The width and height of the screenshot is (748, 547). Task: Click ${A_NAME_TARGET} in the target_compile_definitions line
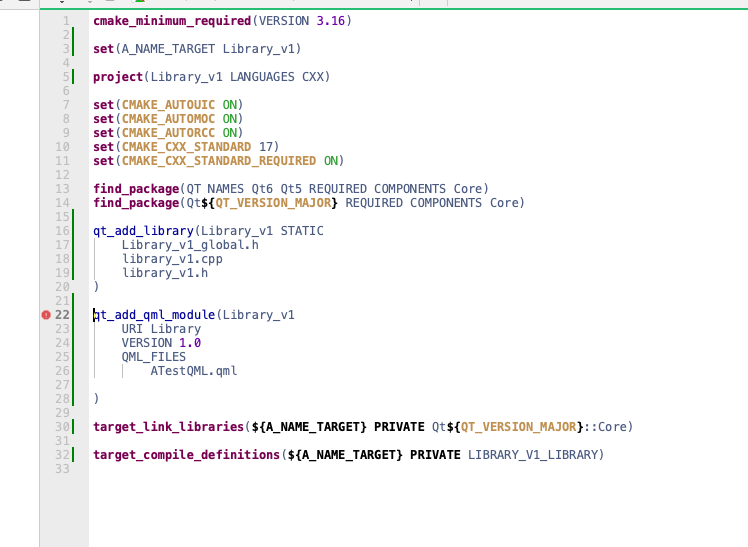click(345, 454)
